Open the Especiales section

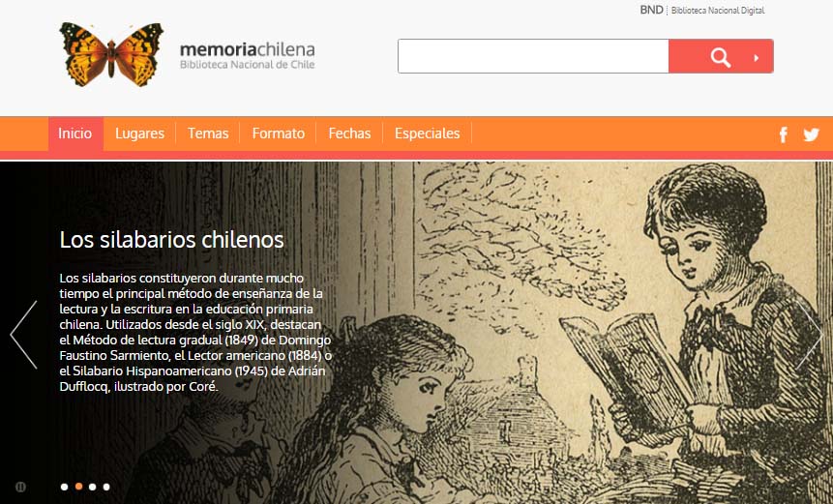pyautogui.click(x=427, y=133)
